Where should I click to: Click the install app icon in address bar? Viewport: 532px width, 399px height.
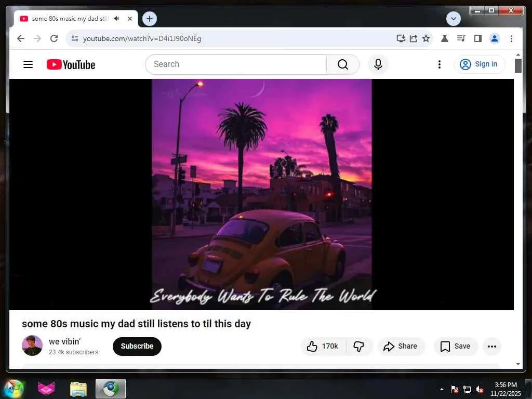pyautogui.click(x=401, y=38)
